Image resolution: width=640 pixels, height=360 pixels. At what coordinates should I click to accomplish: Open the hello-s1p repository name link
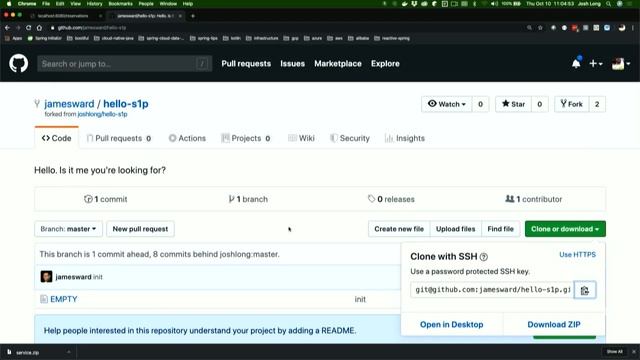tap(126, 104)
